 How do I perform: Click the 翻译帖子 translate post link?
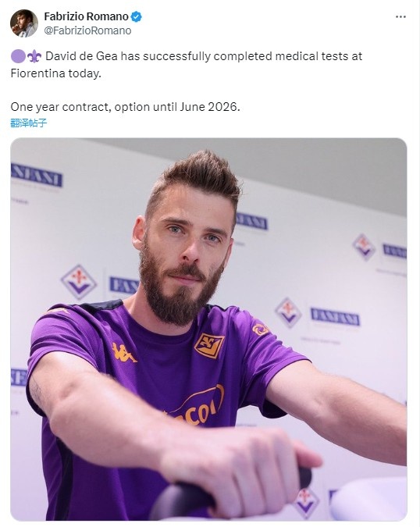tap(29, 123)
